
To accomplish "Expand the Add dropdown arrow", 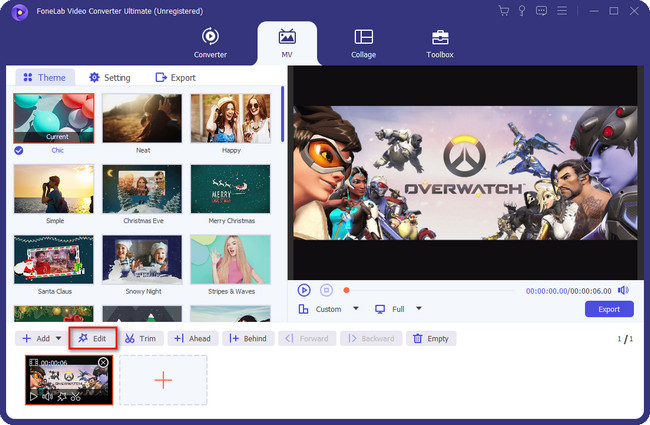I will (58, 338).
